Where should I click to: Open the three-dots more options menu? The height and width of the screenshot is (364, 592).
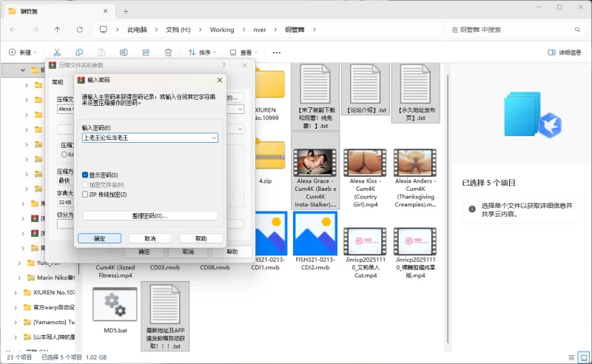[x=277, y=53]
